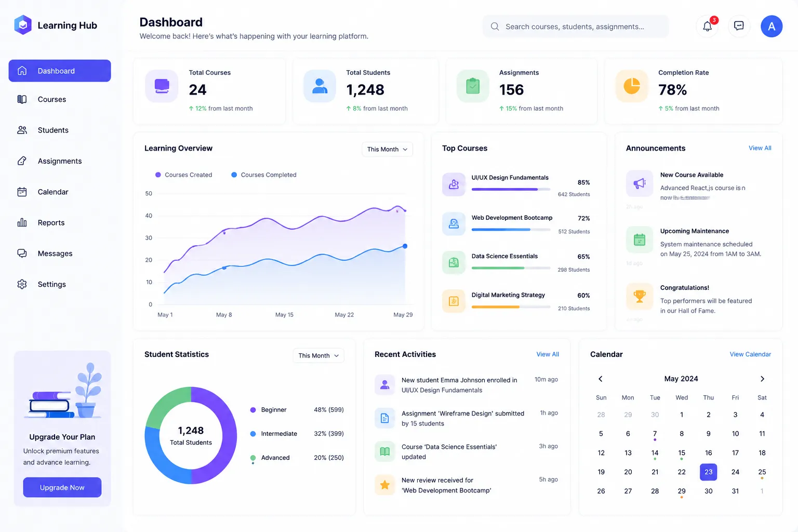Open View Calendar link
This screenshot has height=532, width=798.
click(750, 354)
